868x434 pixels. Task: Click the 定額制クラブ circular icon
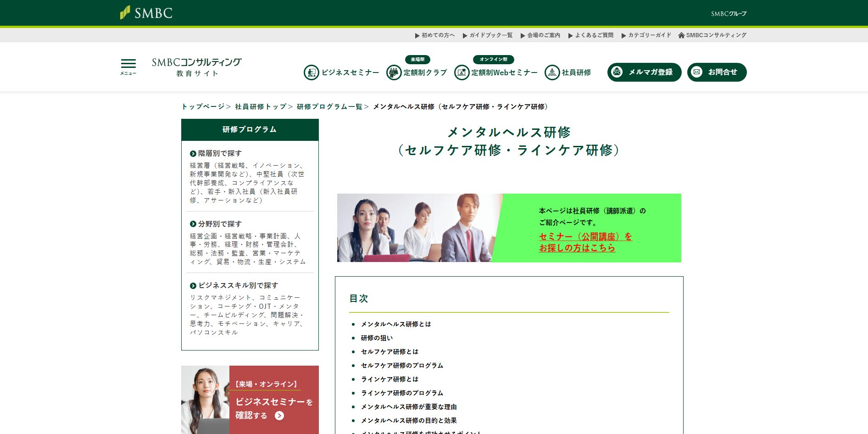click(x=394, y=72)
